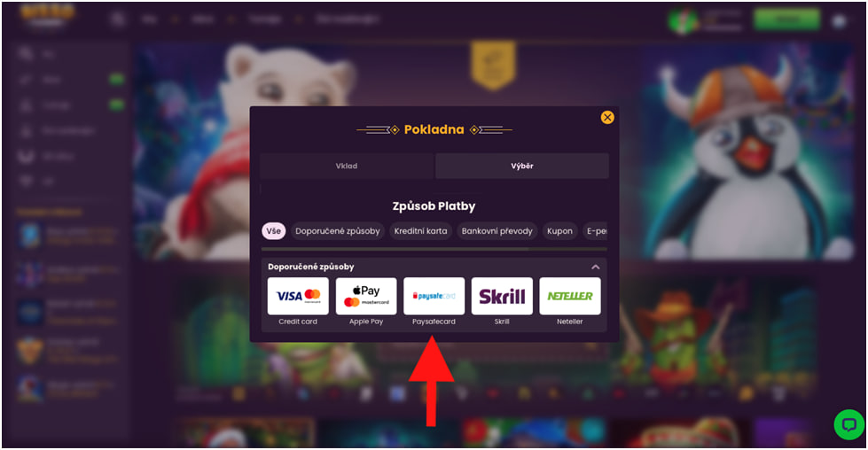868x450 pixels.
Task: Choose the Neteller payment tile
Action: point(569,296)
